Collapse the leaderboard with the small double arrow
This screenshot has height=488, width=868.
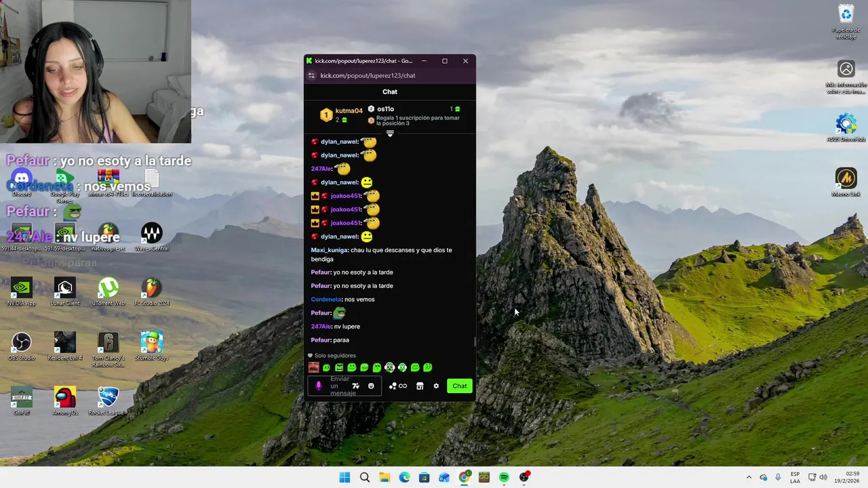point(390,134)
